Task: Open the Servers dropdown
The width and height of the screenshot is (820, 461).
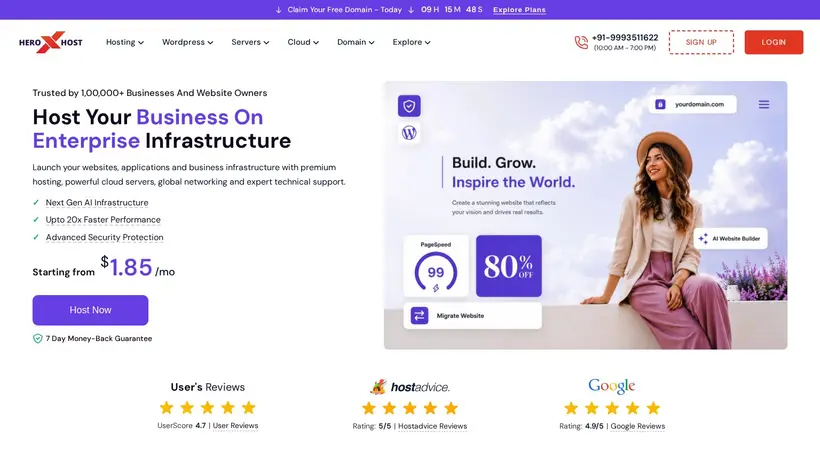Action: coord(250,42)
